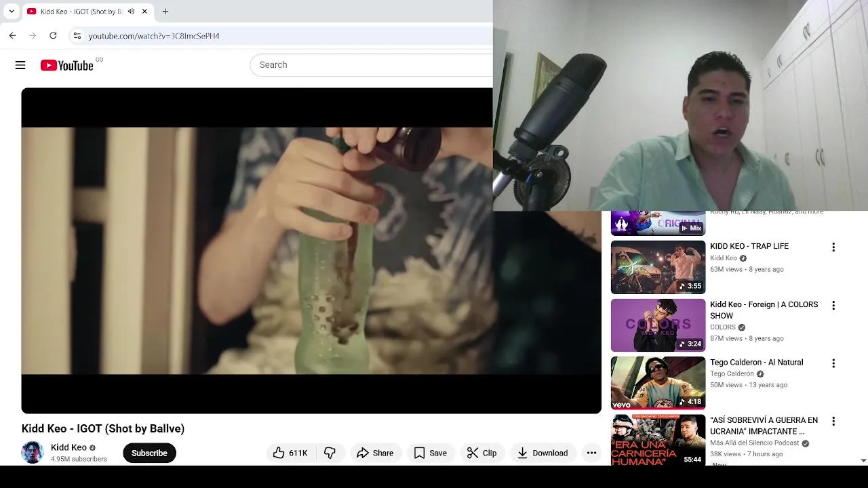Open options menu for Al Natural video
Viewport: 868px width, 488px height.
tap(833, 363)
